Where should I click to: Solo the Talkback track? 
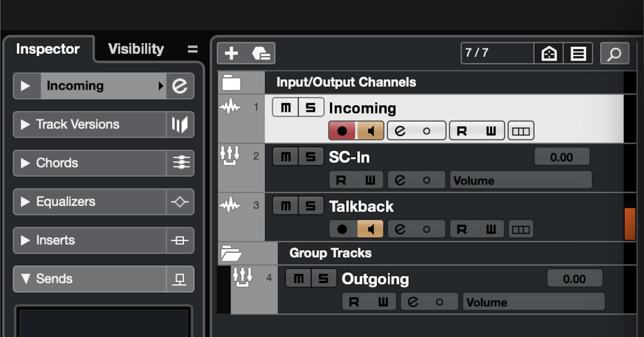pyautogui.click(x=311, y=206)
